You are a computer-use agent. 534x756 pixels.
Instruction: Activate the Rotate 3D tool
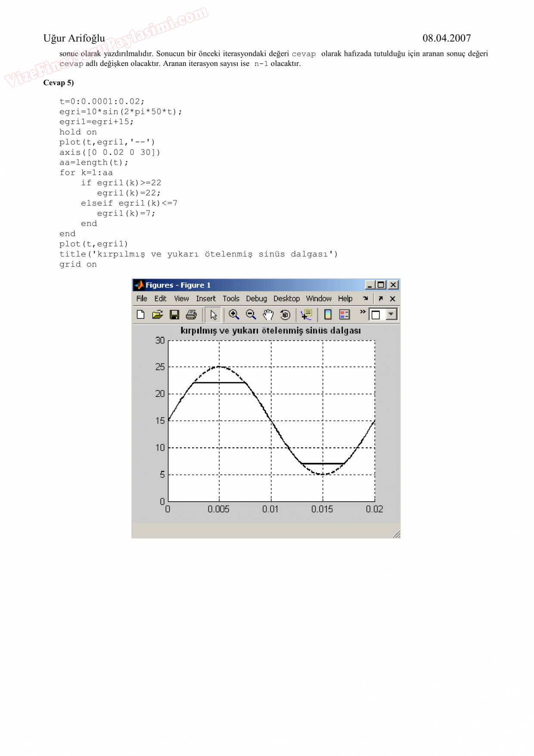pyautogui.click(x=285, y=315)
